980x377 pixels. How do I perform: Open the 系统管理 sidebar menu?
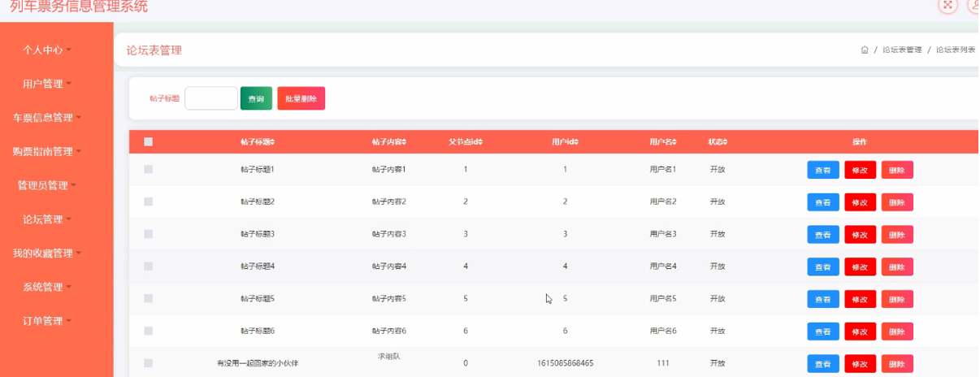coord(48,287)
